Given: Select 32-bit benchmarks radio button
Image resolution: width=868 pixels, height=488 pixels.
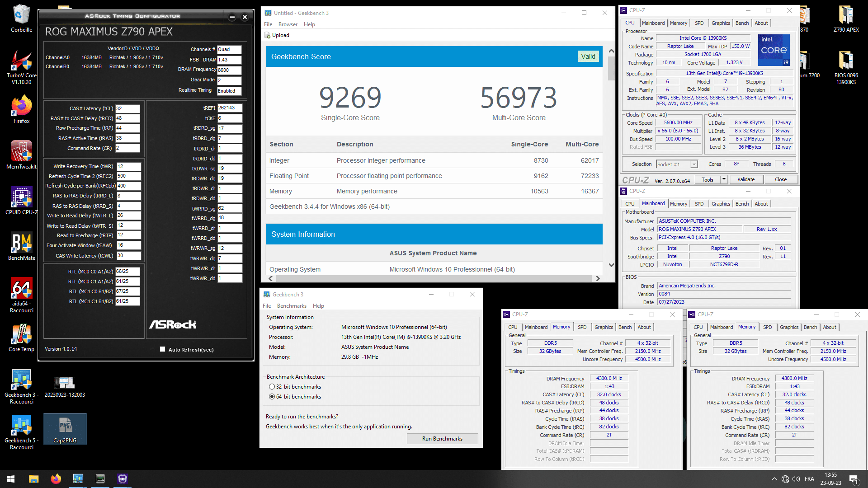Looking at the screenshot, I should click(272, 387).
